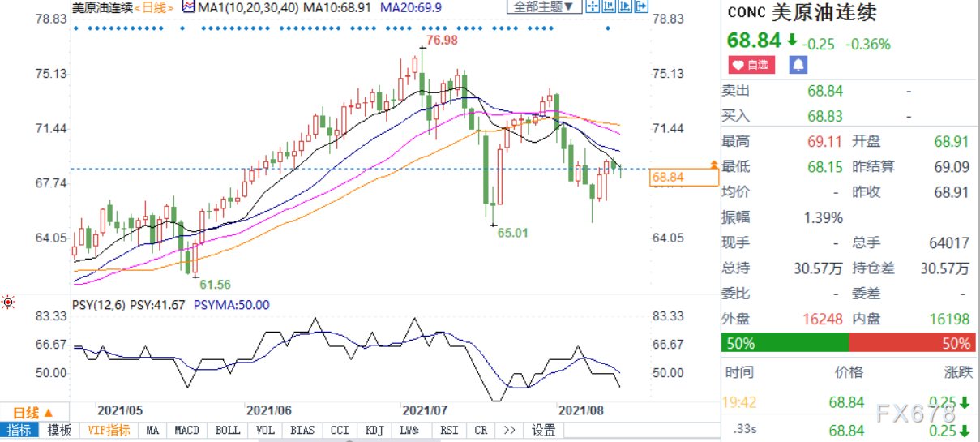Click the 昨结算 value 69.09
980x442 pixels.
pos(951,166)
